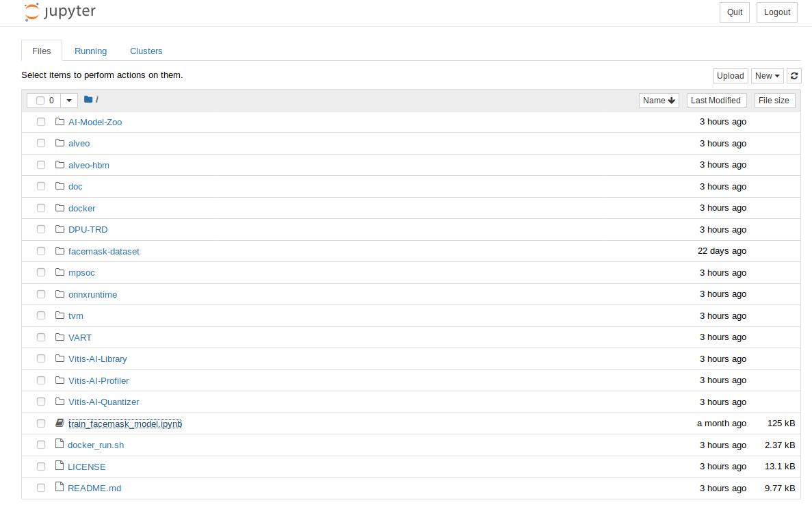Open the README.md file

tap(94, 488)
